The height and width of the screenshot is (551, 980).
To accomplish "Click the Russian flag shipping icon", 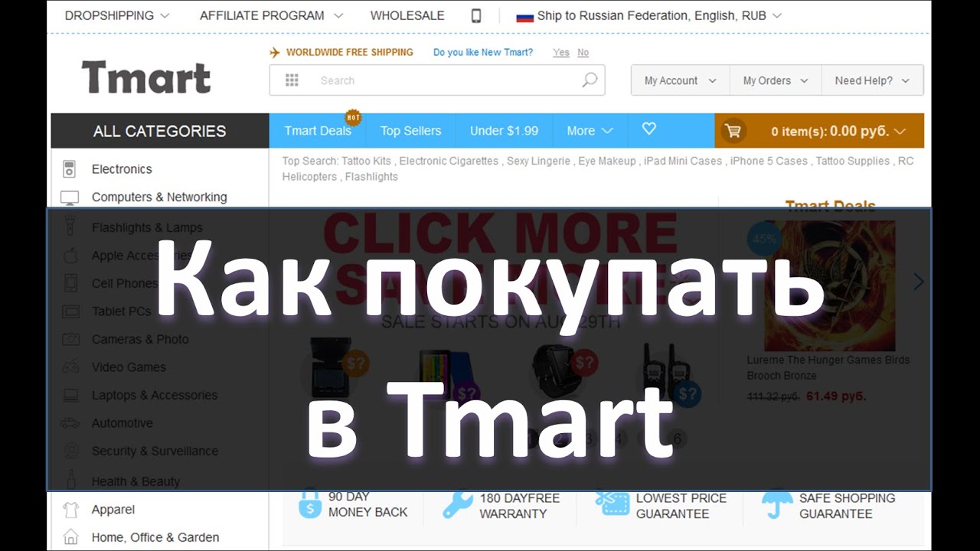I will pos(524,16).
